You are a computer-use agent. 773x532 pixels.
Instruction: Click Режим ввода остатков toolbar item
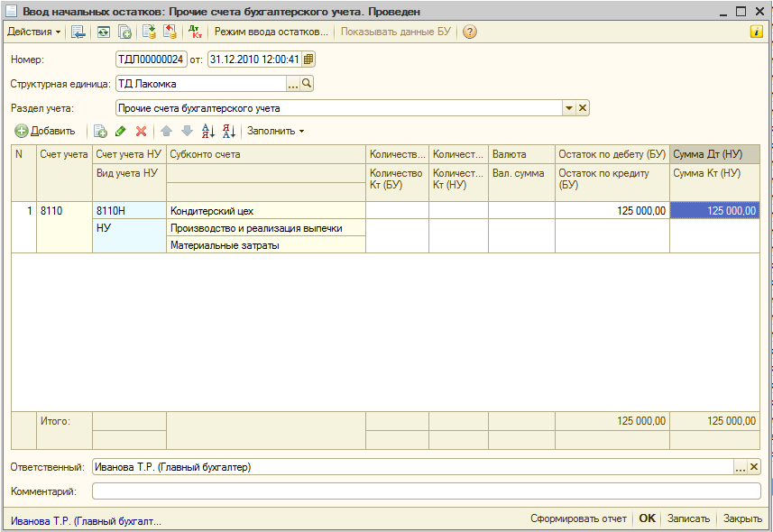271,32
